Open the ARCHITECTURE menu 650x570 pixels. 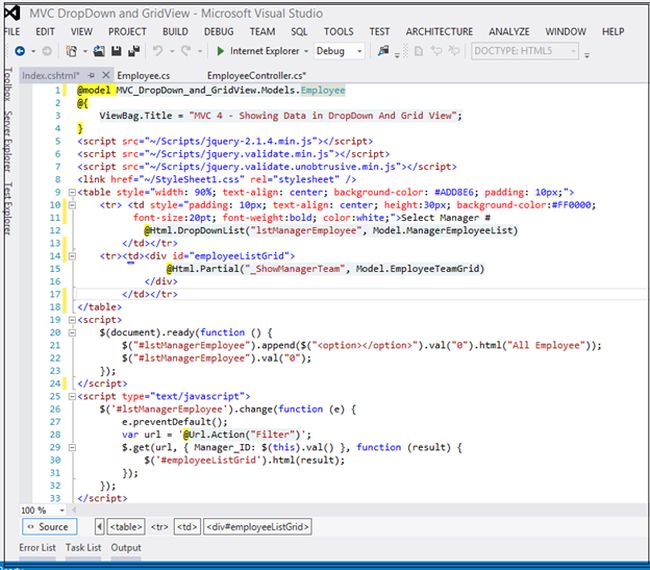click(x=441, y=32)
